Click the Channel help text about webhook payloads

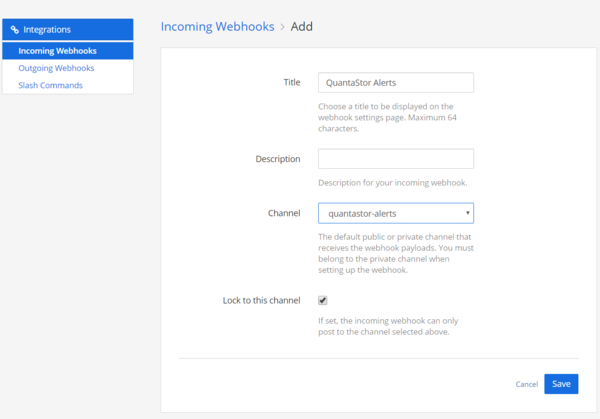(x=396, y=253)
